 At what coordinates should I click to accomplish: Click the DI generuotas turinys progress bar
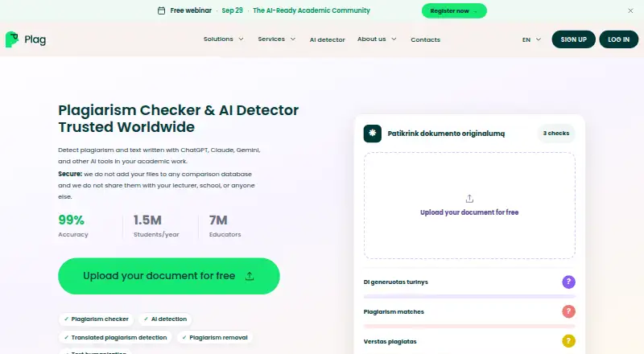tap(469, 296)
